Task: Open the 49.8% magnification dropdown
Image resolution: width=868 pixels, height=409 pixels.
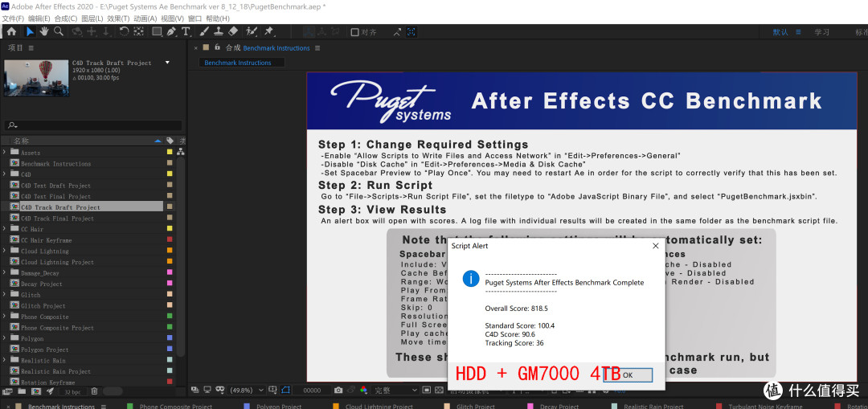Action: 247,391
